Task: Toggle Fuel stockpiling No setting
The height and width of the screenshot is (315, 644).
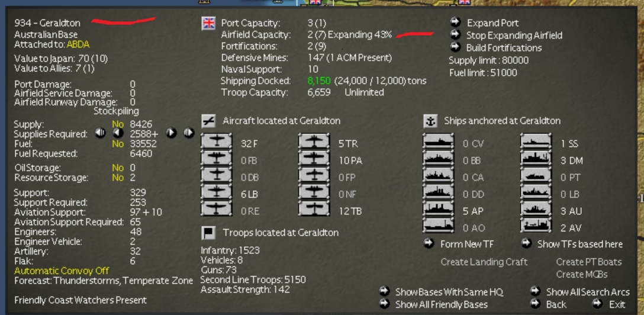Action: [118, 144]
